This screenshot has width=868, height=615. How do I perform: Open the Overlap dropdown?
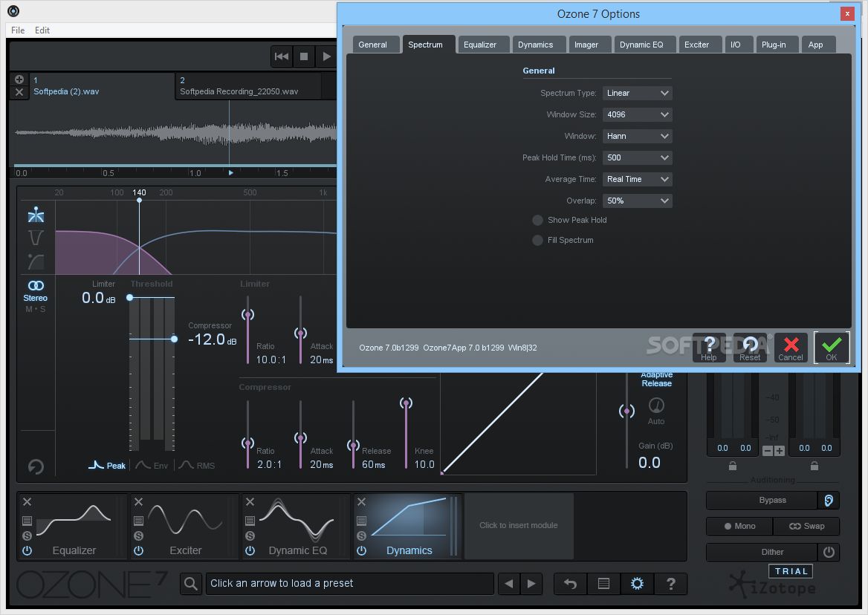pyautogui.click(x=637, y=201)
